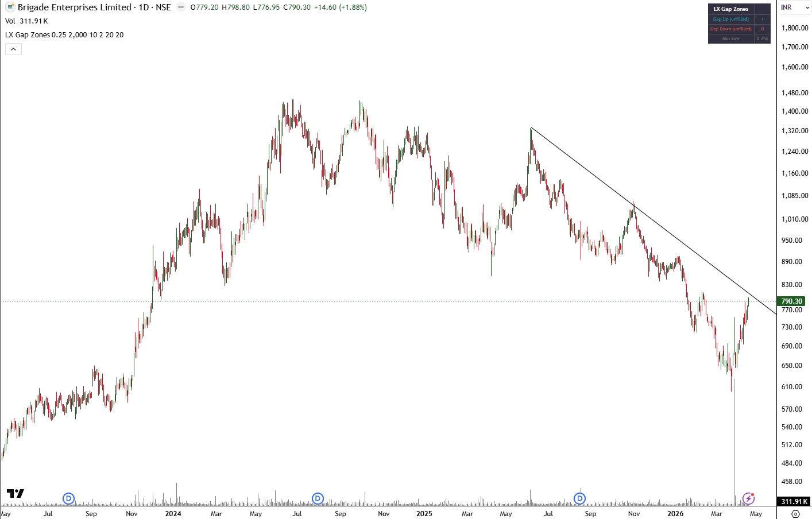The width and height of the screenshot is (812, 519).
Task: Click the 2026 label on the time axis
Action: (675, 514)
